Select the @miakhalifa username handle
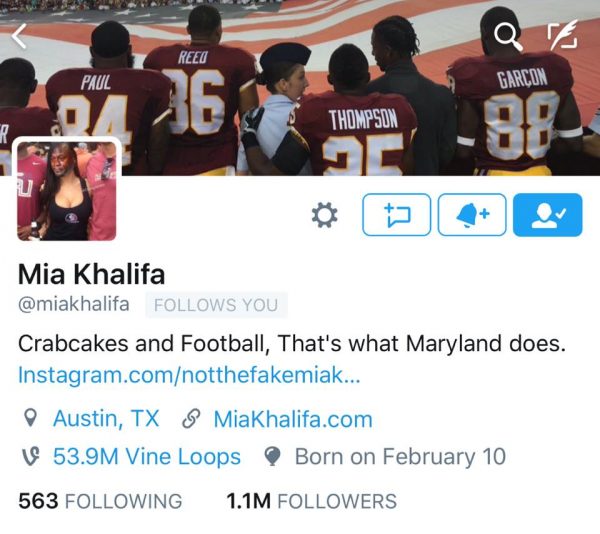Image resolution: width=600 pixels, height=534 pixels. point(73,304)
